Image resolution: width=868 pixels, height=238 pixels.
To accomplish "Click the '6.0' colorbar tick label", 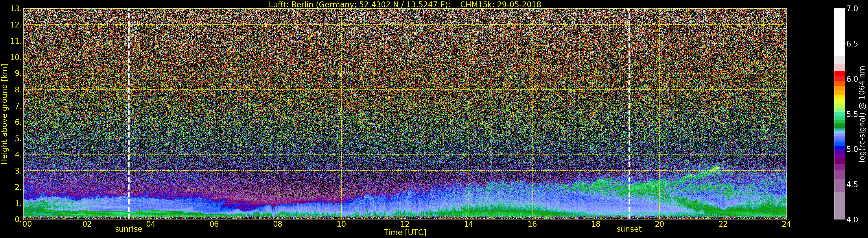I will point(852,79).
